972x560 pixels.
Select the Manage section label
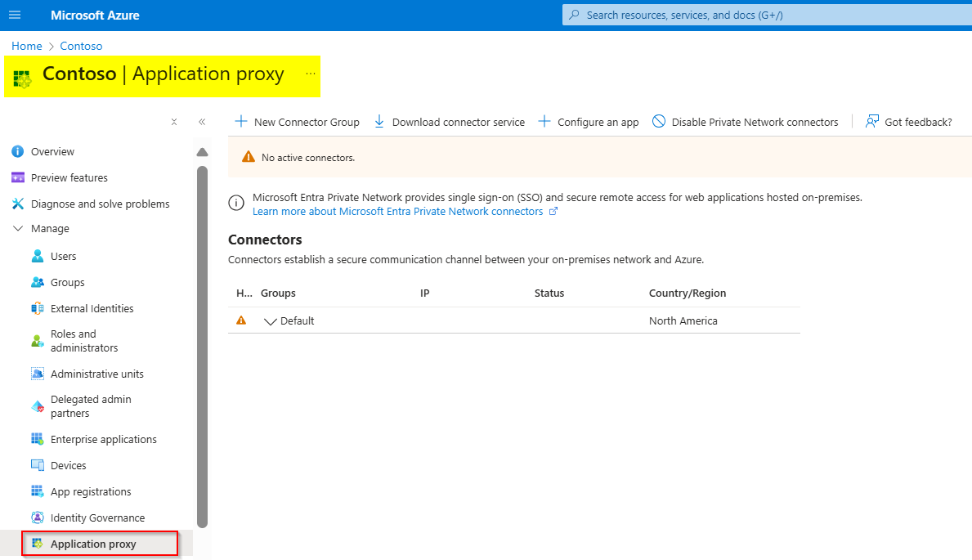[x=50, y=228]
